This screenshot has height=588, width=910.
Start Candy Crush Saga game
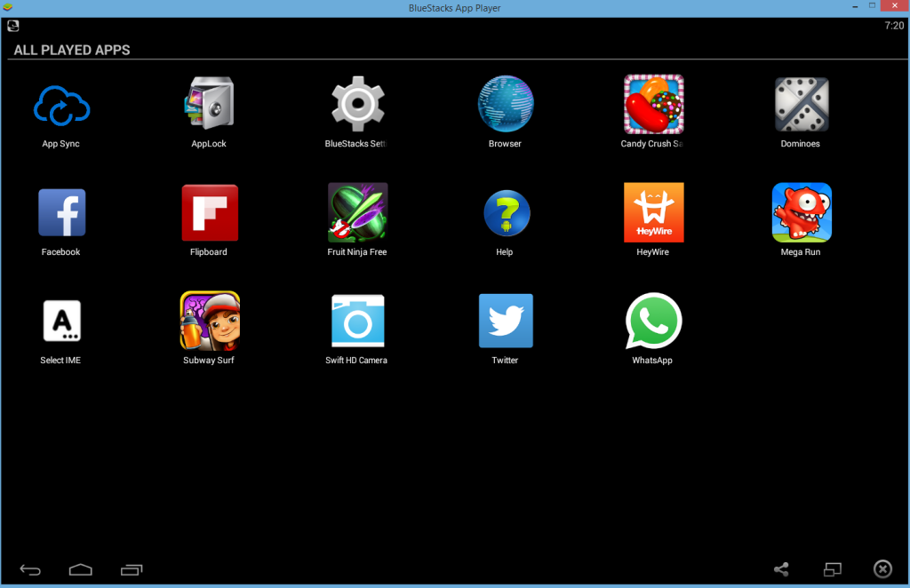[653, 104]
